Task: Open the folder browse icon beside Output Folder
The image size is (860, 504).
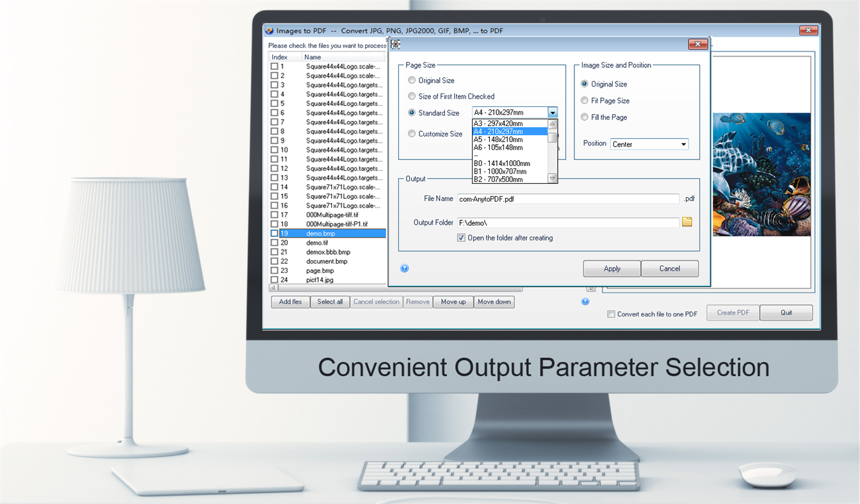Action: 687,222
